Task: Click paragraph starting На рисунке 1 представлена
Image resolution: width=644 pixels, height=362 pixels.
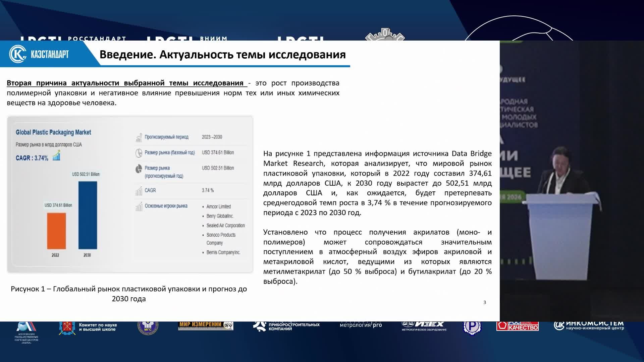Action: pyautogui.click(x=377, y=183)
